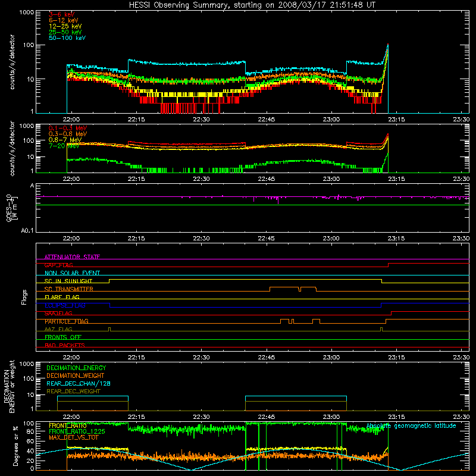Click the red BAD_PACKETS label
Screen dimensions: 476x476
pyautogui.click(x=65, y=345)
